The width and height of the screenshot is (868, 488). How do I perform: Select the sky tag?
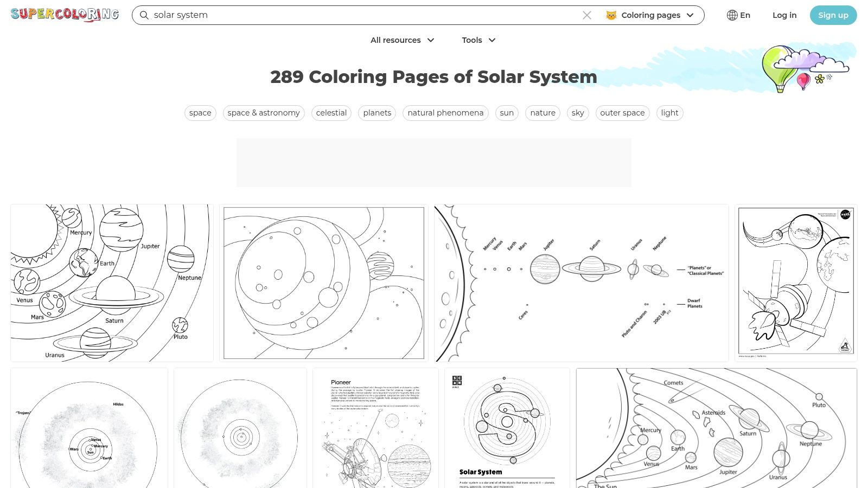pos(578,113)
